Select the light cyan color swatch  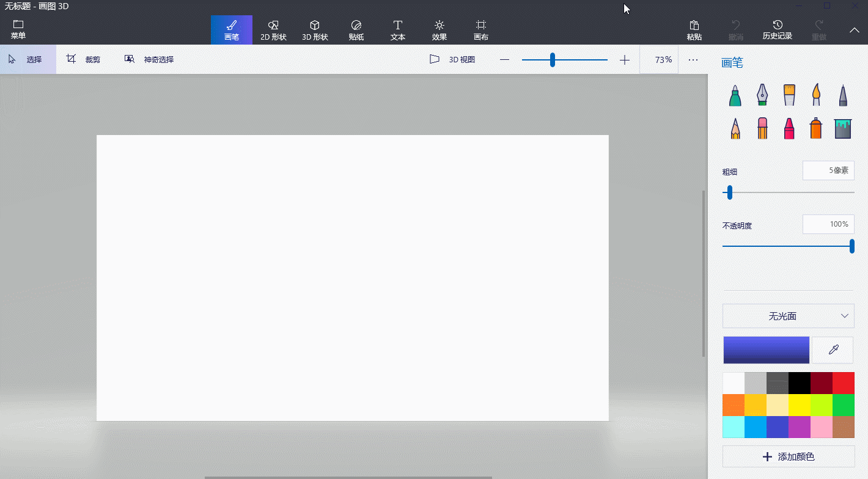(734, 427)
